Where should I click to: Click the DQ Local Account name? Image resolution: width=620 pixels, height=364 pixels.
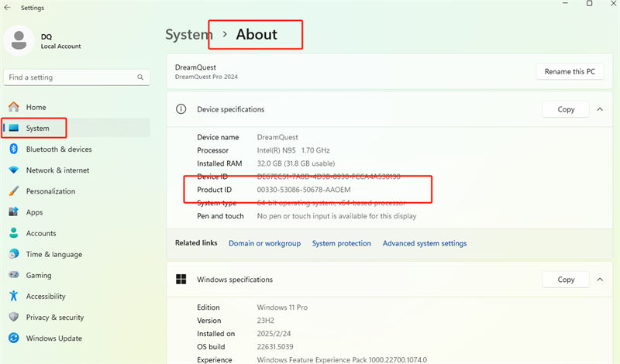coord(61,41)
